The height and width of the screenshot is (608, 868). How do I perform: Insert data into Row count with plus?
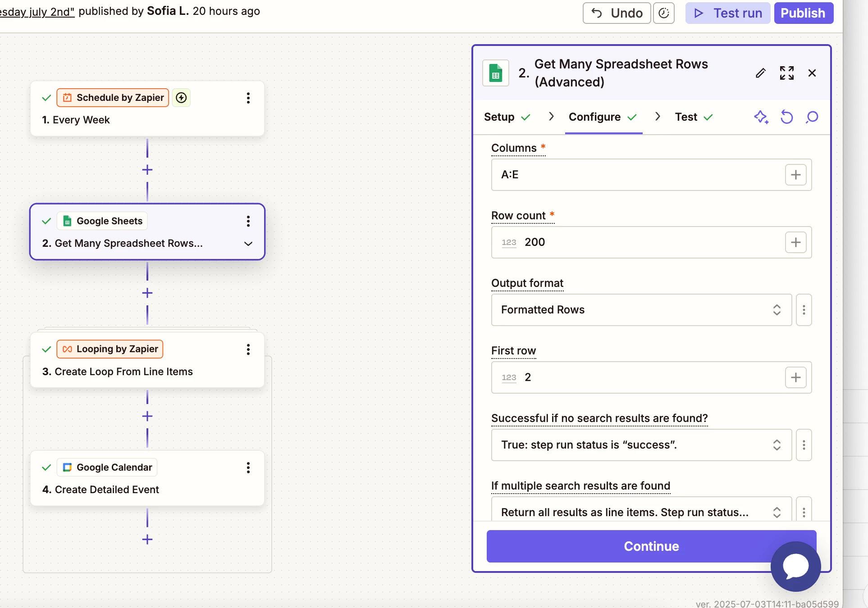(796, 242)
